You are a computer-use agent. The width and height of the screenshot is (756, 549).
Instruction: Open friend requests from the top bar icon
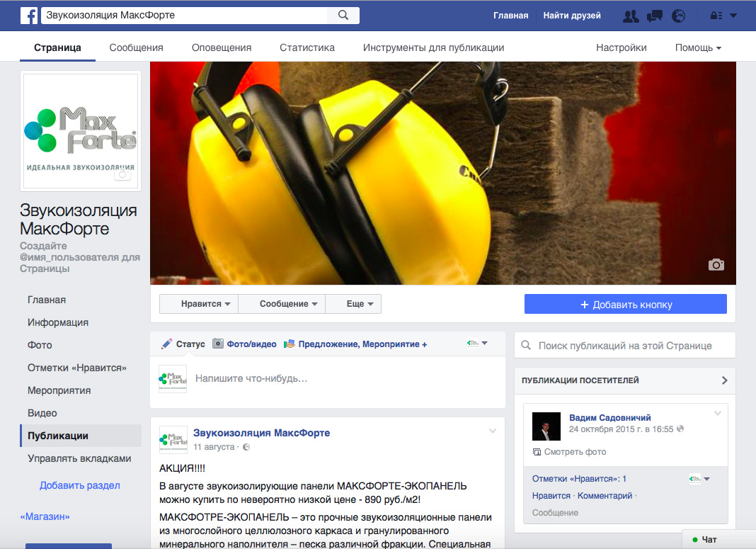pos(630,16)
